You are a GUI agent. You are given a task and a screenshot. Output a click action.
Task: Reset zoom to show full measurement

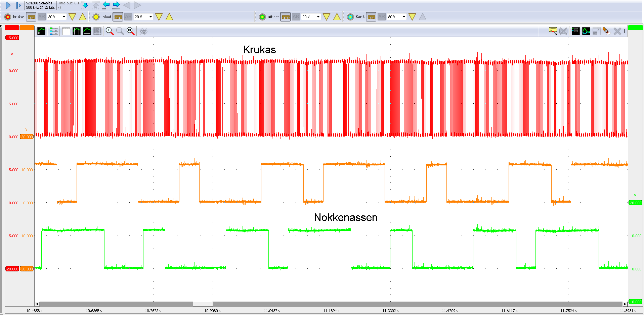pos(130,31)
